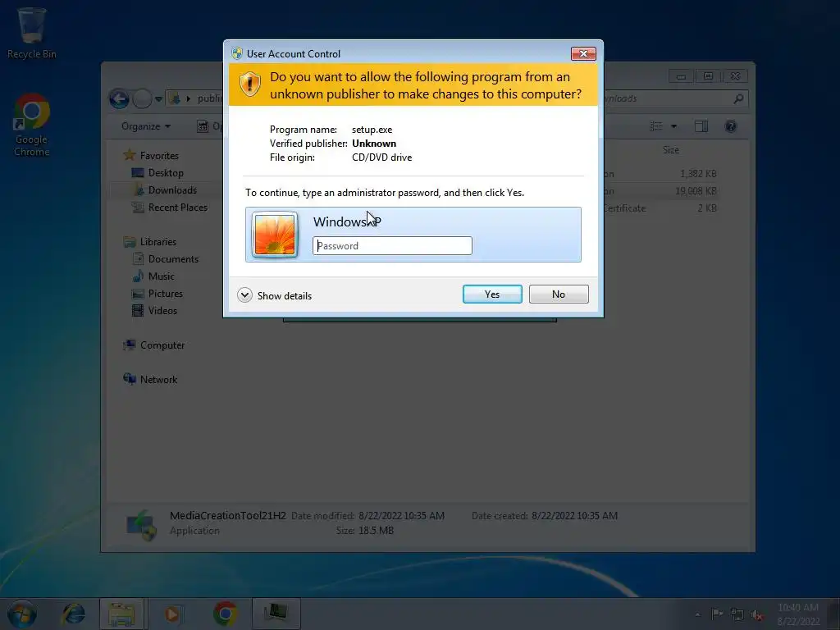Screen dimensions: 840x630
Task: Click search magnifier icon in Explorer
Action: click(x=739, y=98)
